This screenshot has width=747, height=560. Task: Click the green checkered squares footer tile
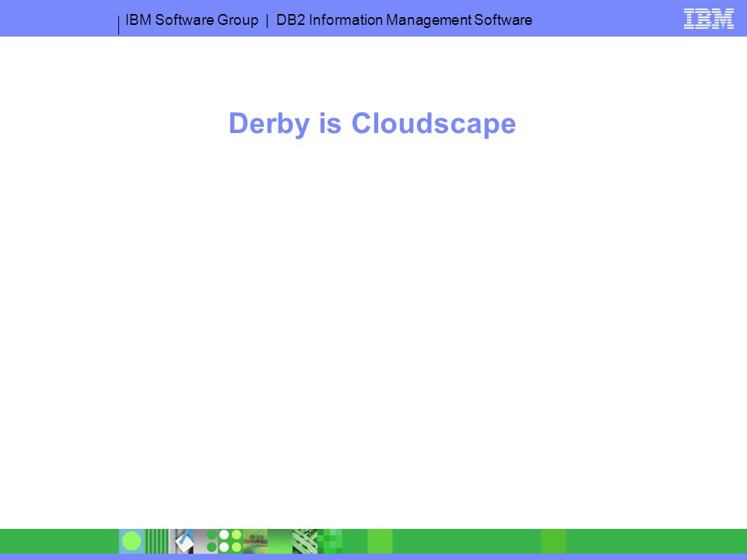(330, 541)
